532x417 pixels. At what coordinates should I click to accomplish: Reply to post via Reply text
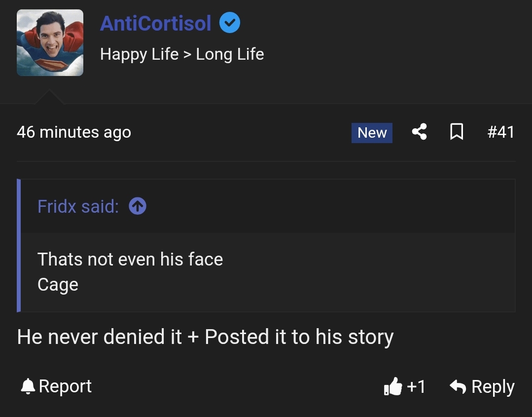493,386
